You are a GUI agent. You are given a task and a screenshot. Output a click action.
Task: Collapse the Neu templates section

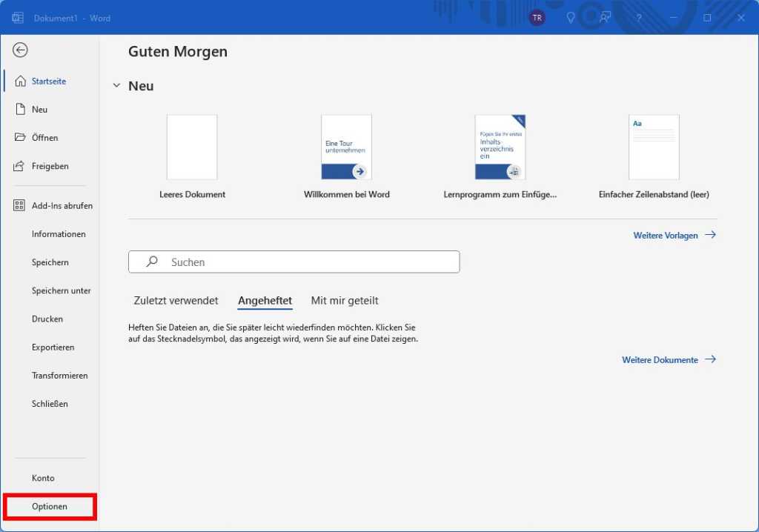pyautogui.click(x=116, y=85)
